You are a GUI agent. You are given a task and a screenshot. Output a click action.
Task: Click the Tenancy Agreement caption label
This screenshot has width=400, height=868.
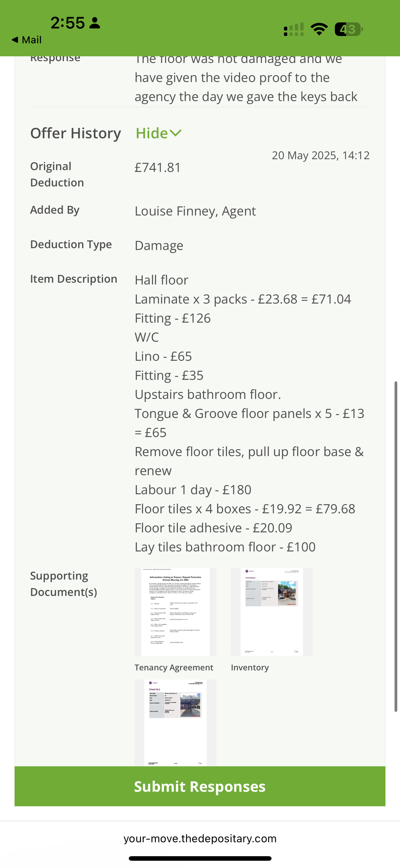coord(174,668)
